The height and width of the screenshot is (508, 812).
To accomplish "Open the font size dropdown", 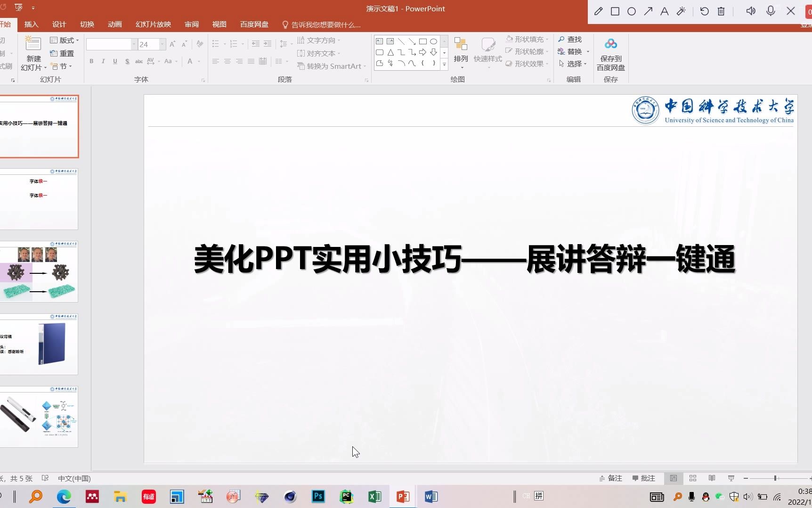I will click(162, 44).
